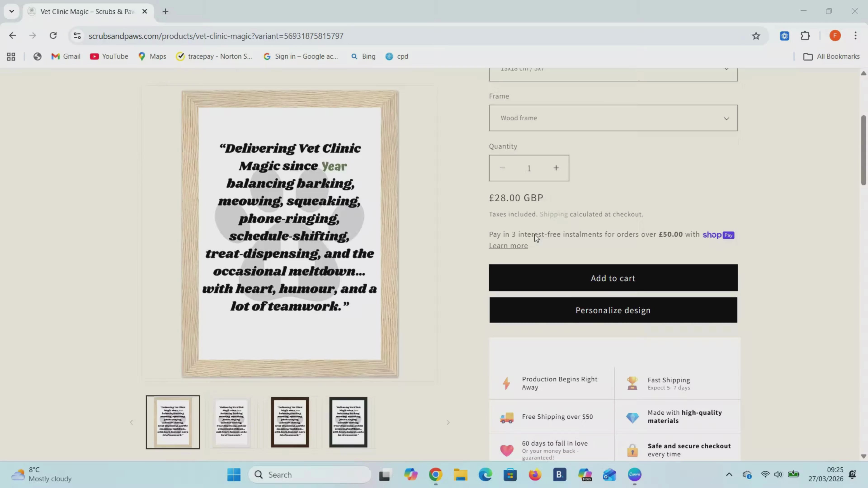Image resolution: width=868 pixels, height=488 pixels.
Task: Open the apps grid in bookmarks bar
Action: [x=11, y=56]
